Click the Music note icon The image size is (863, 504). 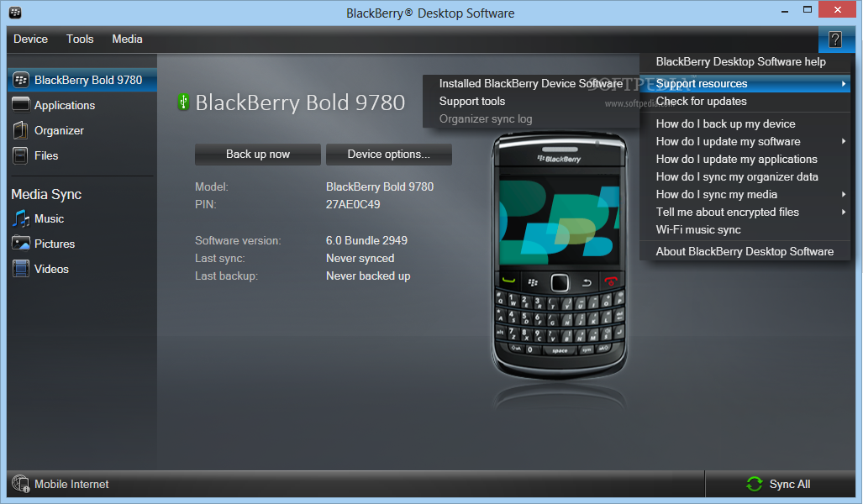(x=21, y=218)
